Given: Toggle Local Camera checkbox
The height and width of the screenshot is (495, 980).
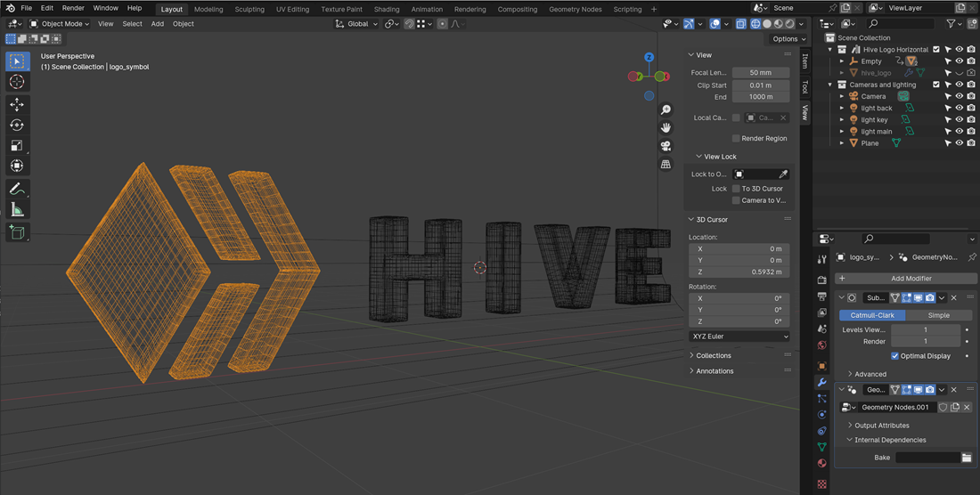Looking at the screenshot, I should 736,118.
